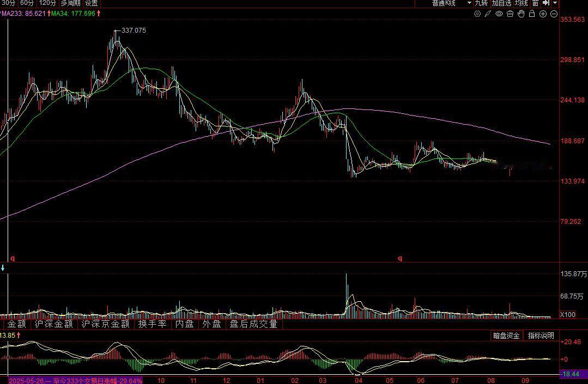Click the MA233: 85.621 indicator label
The height and width of the screenshot is (384, 588).
[x=23, y=14]
